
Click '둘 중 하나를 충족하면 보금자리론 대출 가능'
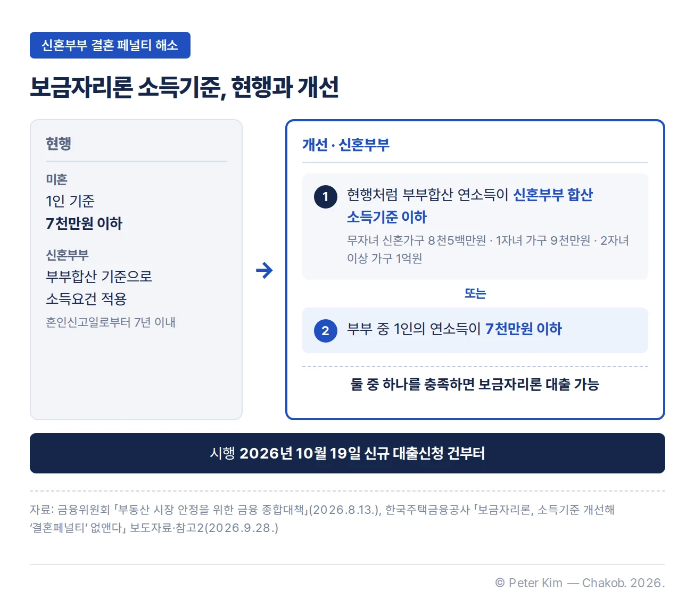475,384
